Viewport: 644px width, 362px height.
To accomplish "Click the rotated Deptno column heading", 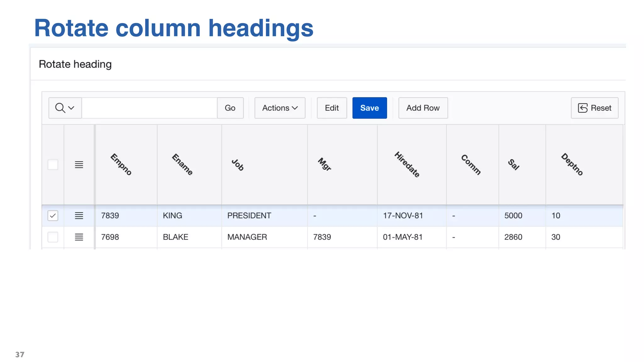I will (x=572, y=164).
